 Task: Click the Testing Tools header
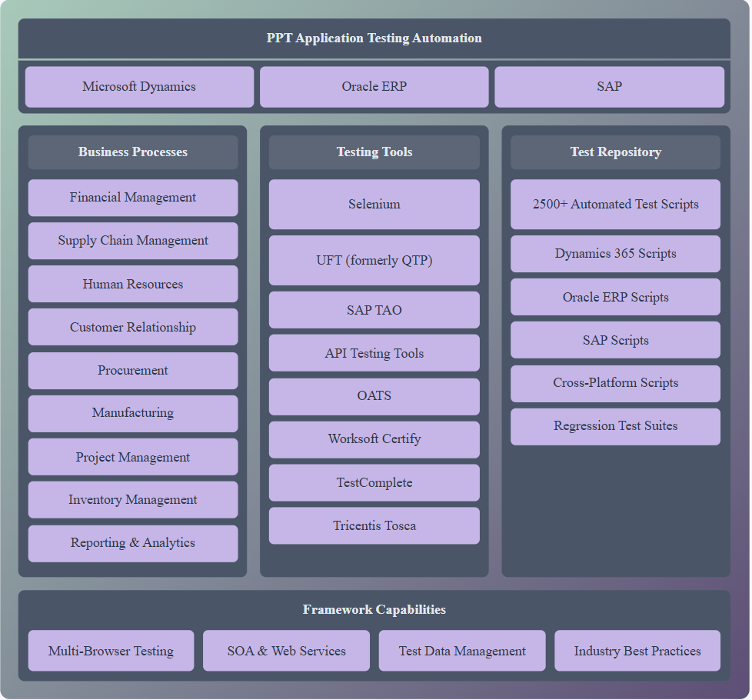tap(374, 152)
